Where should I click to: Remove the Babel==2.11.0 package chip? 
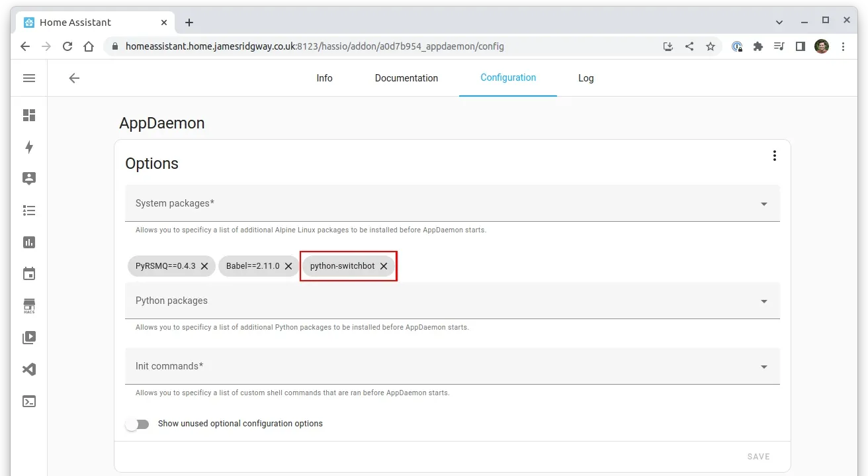pyautogui.click(x=288, y=266)
